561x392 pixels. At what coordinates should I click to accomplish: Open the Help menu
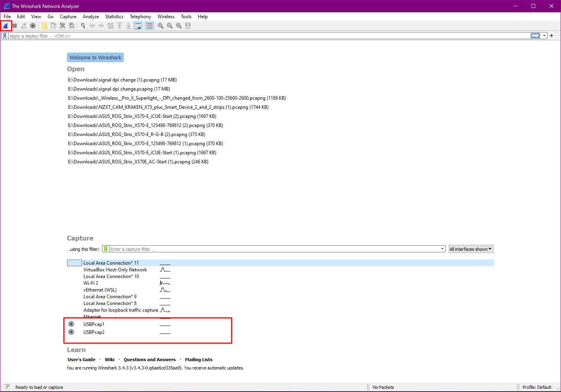click(203, 17)
